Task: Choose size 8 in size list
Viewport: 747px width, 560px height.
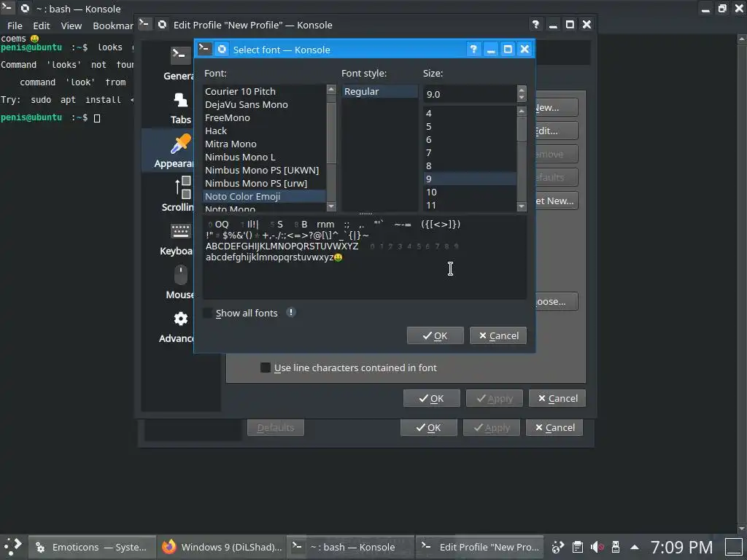Action: (471, 166)
